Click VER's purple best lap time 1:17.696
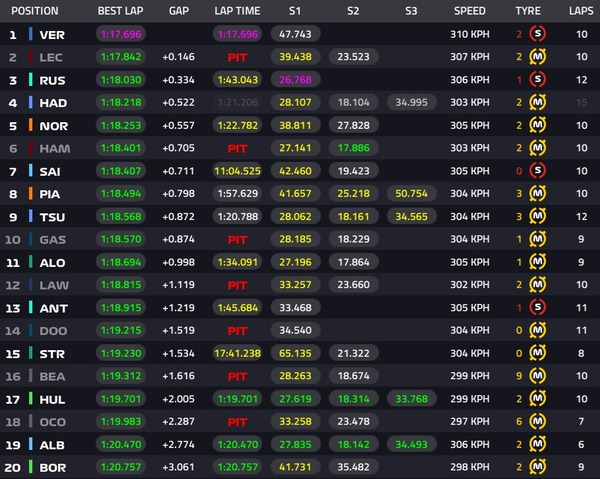Screen dimensions: 600x479 119,35
